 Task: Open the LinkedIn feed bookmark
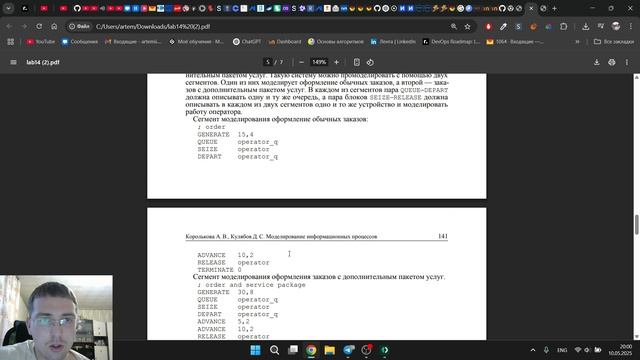point(393,42)
